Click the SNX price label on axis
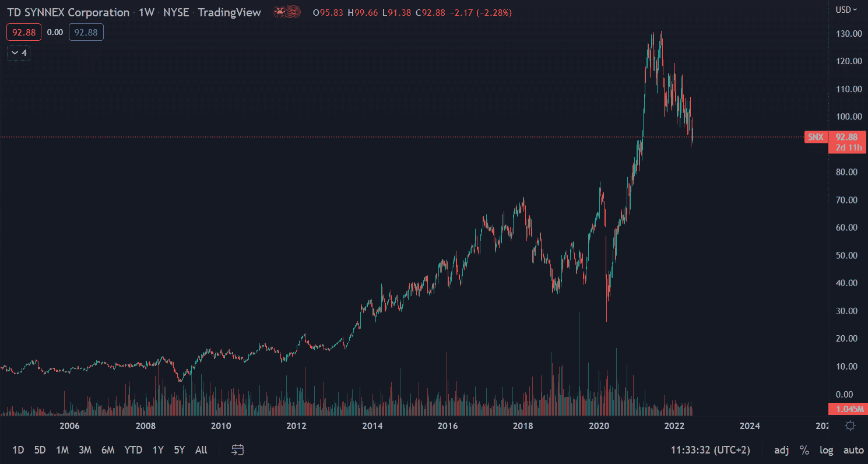The image size is (868, 464). pyautogui.click(x=815, y=137)
